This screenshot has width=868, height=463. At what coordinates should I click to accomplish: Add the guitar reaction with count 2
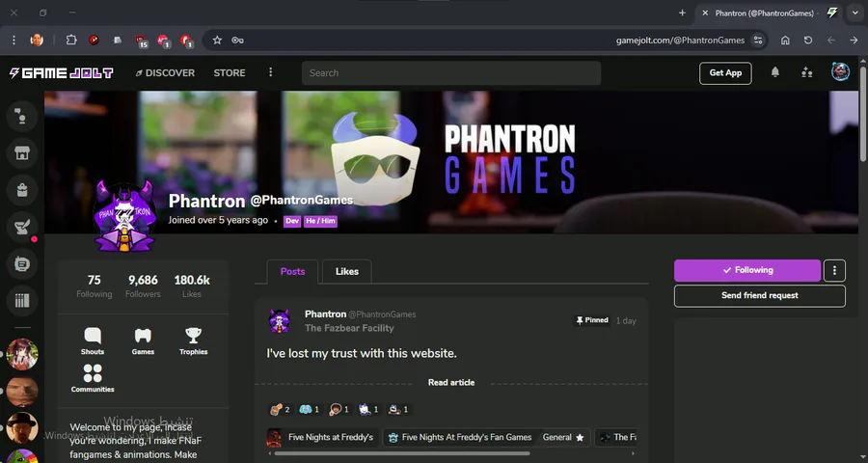(x=280, y=409)
